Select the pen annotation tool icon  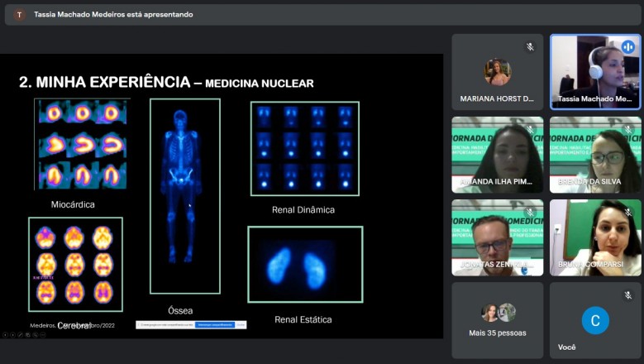(20, 335)
